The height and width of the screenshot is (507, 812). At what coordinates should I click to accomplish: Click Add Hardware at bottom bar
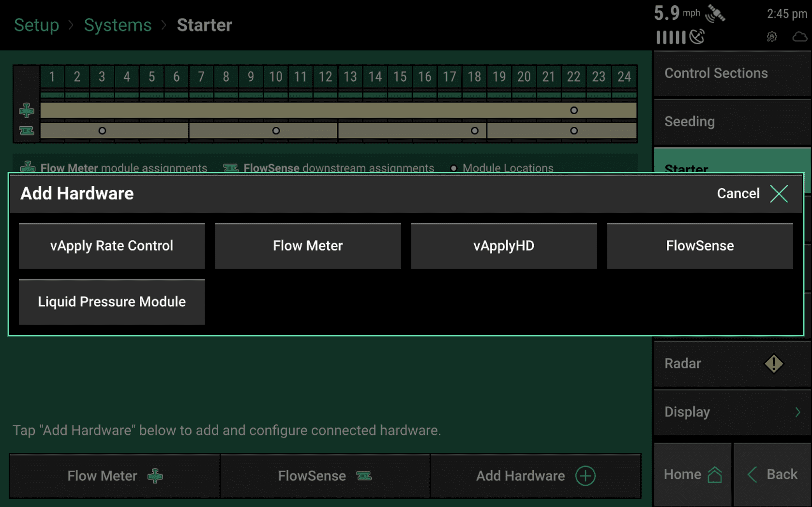click(x=536, y=476)
